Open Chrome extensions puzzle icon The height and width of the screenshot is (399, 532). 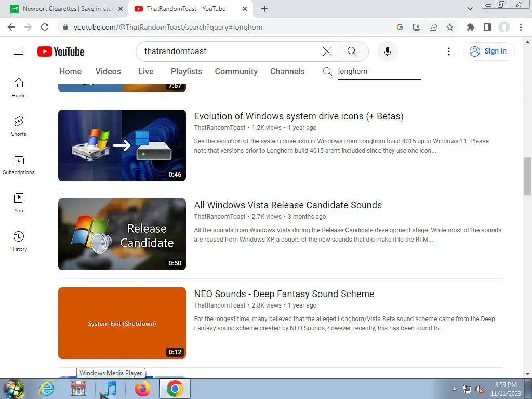[470, 27]
